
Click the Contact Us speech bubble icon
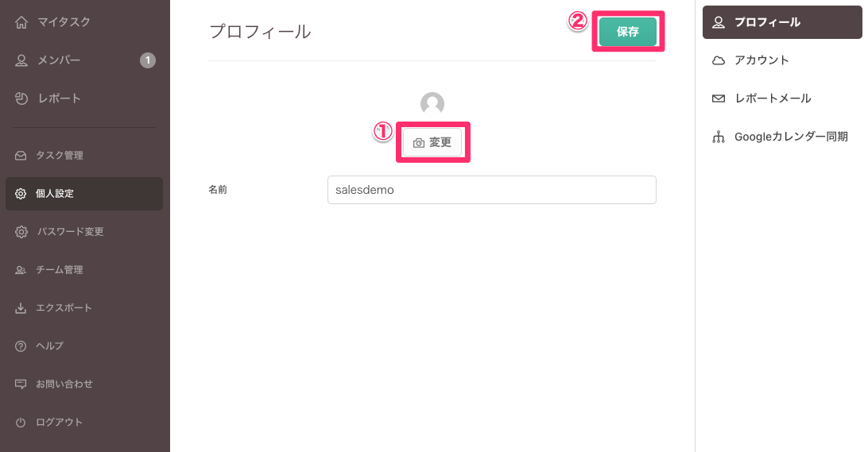click(21, 384)
